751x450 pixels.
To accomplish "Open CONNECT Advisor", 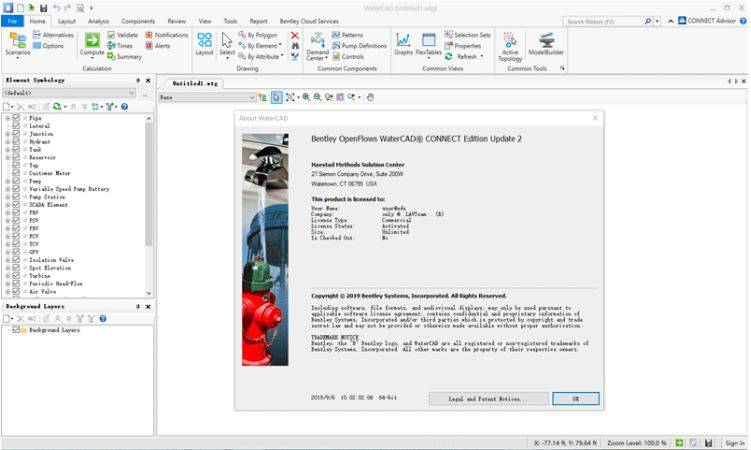I will [707, 21].
